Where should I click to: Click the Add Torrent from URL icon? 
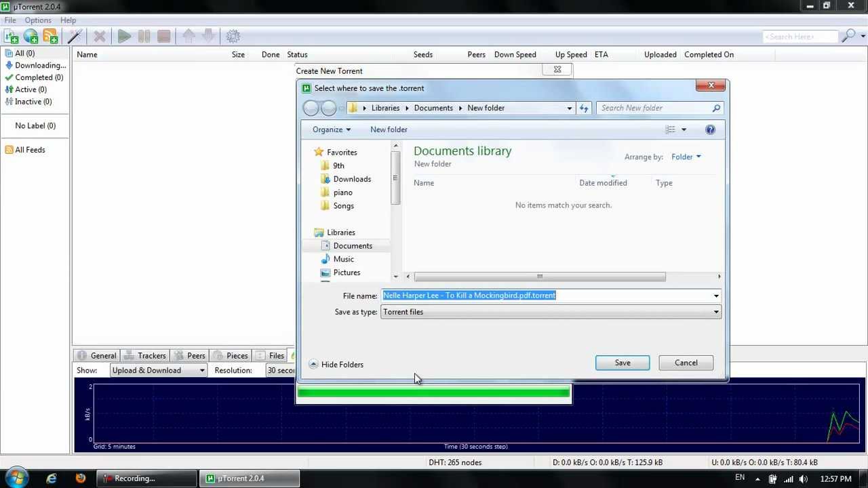click(31, 37)
